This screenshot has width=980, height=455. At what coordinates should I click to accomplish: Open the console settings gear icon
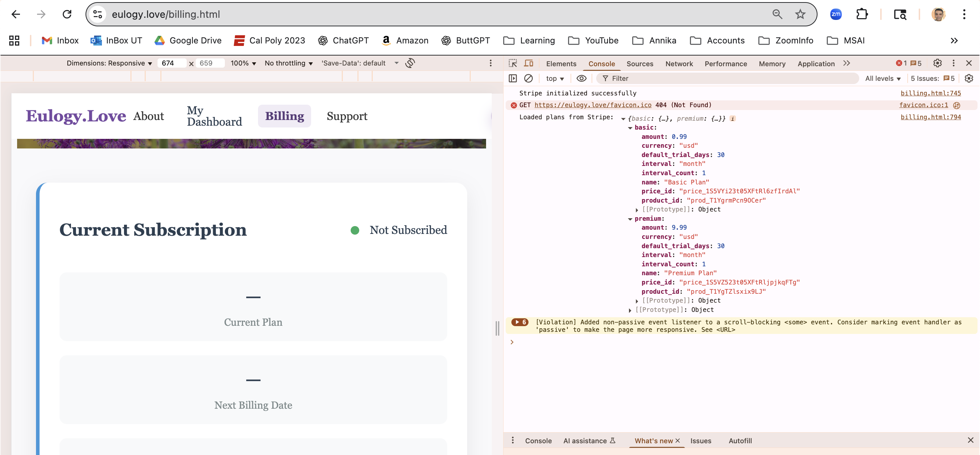pos(969,78)
